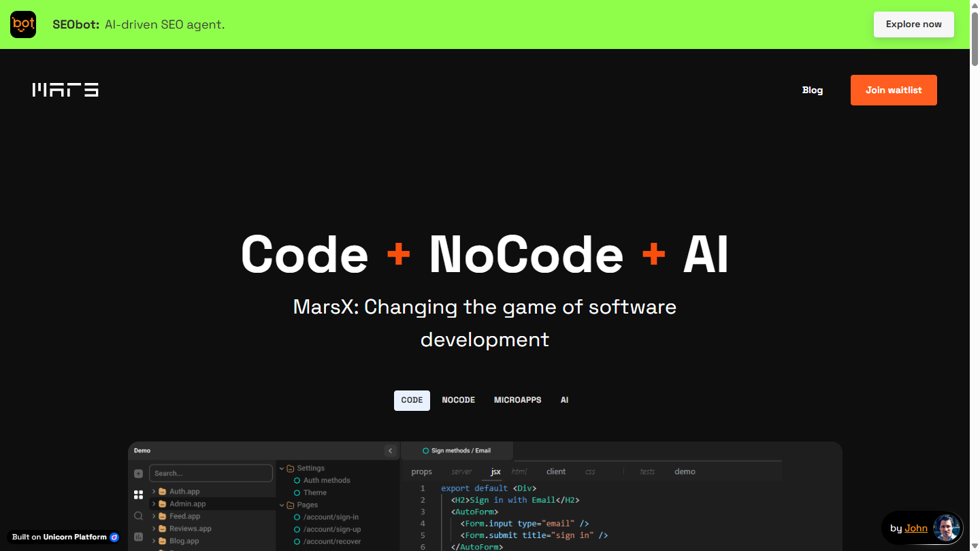Click the Explore now button
This screenshot has height=551, width=980.
(x=914, y=24)
